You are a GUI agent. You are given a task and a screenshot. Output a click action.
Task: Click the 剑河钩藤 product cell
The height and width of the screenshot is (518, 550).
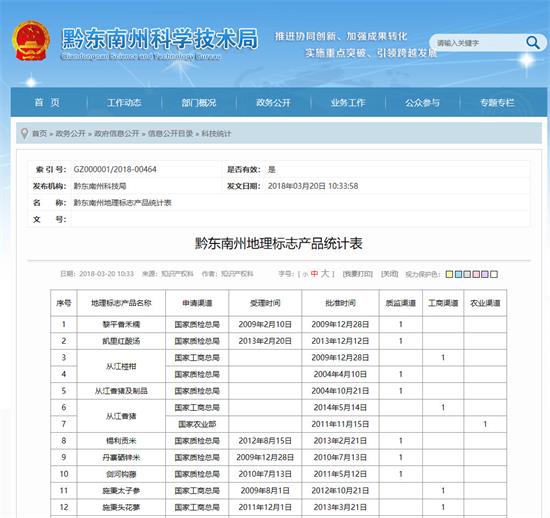click(x=121, y=474)
